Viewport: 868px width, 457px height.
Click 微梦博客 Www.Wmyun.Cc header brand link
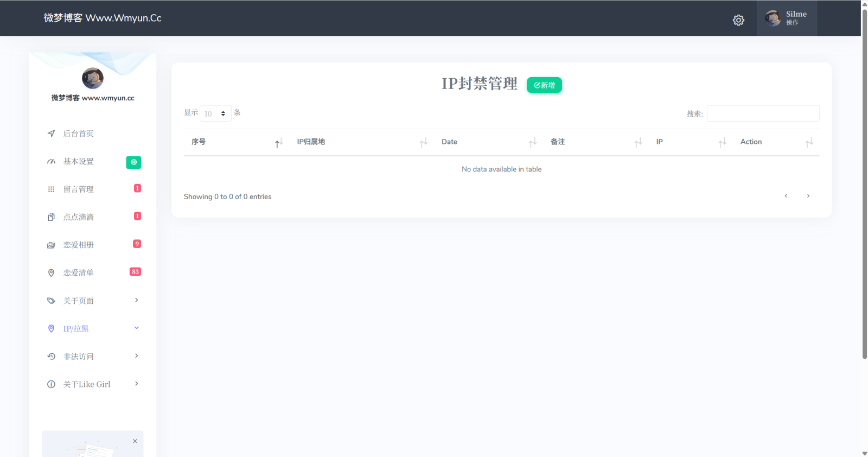click(103, 18)
